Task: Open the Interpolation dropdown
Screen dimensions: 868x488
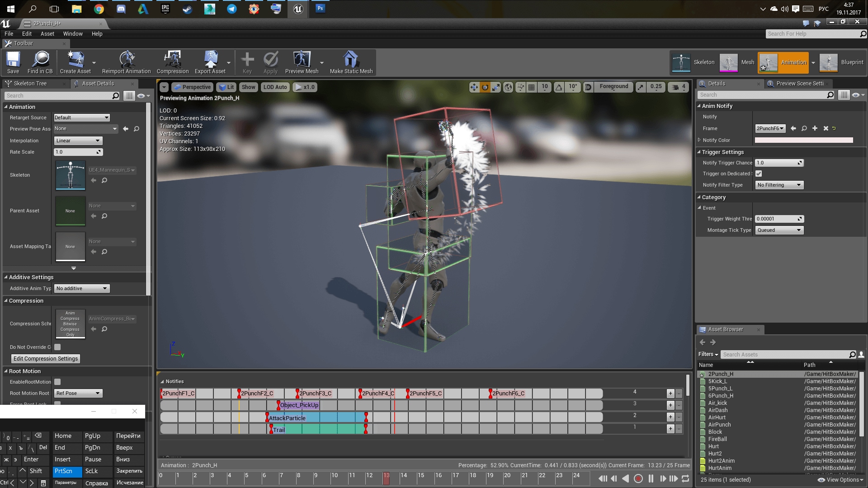Action: click(x=78, y=141)
